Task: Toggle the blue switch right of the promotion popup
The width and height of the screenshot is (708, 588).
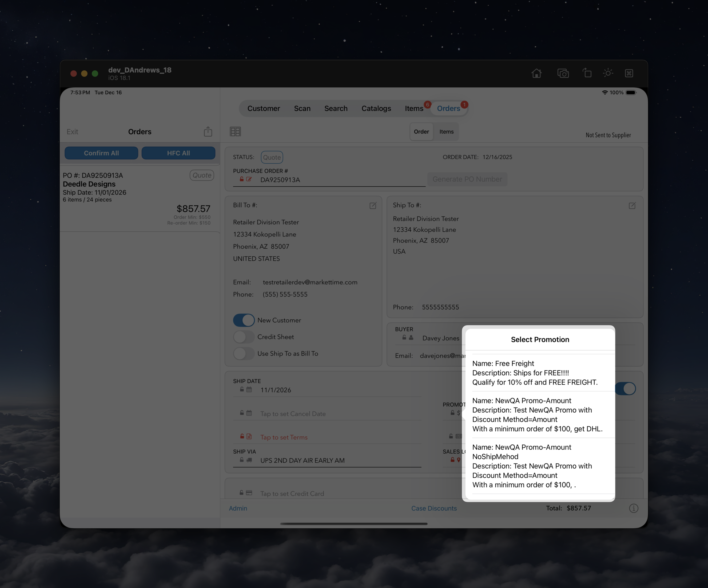Action: coord(625,389)
